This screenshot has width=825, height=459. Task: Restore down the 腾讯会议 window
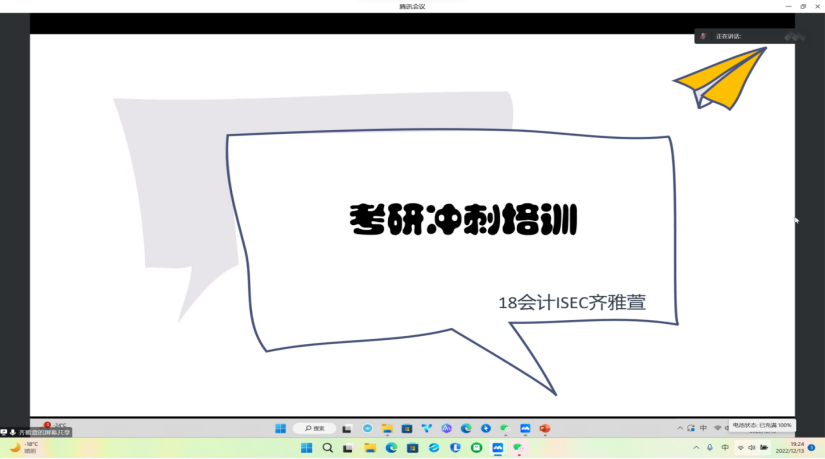click(x=803, y=6)
